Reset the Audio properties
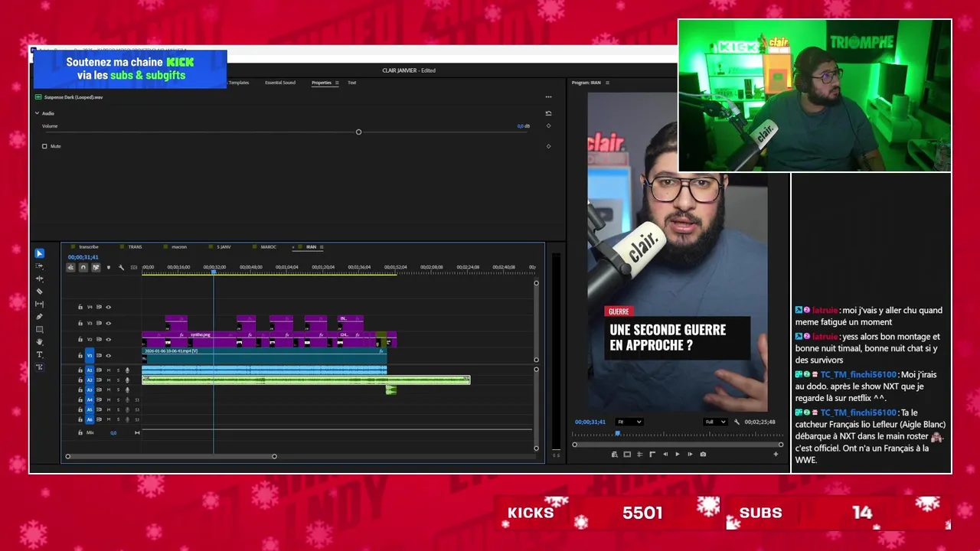Screen dimensions: 980x551 click(x=548, y=113)
